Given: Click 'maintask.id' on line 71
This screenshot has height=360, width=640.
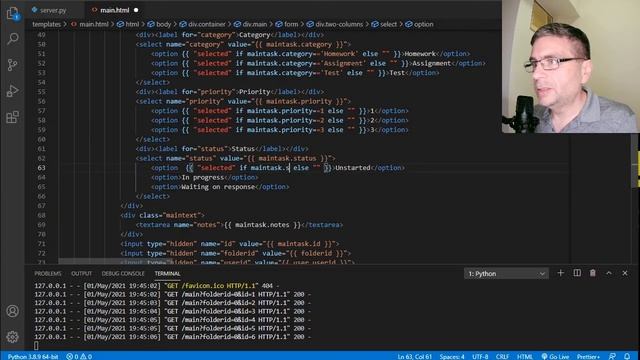Looking at the screenshot, I should pos(299,244).
